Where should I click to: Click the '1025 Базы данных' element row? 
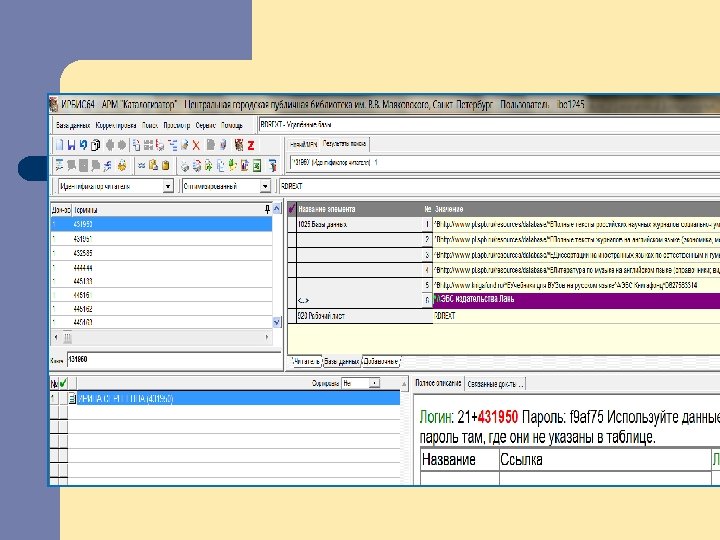(x=360, y=225)
